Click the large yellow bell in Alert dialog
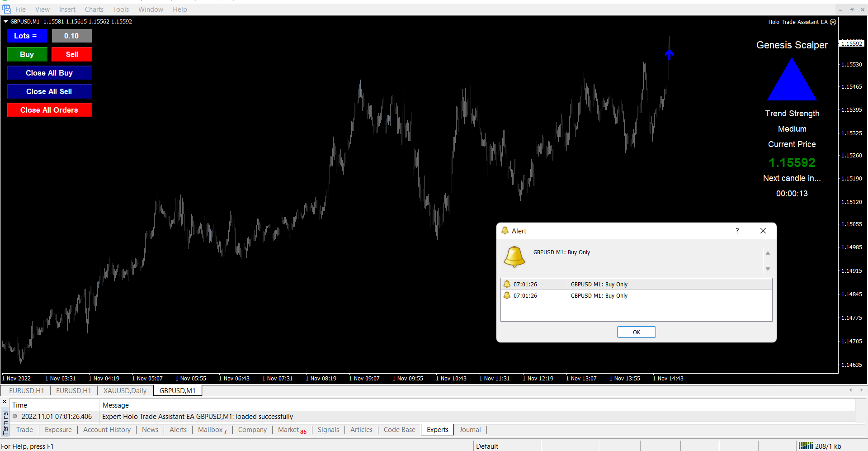 [x=514, y=256]
